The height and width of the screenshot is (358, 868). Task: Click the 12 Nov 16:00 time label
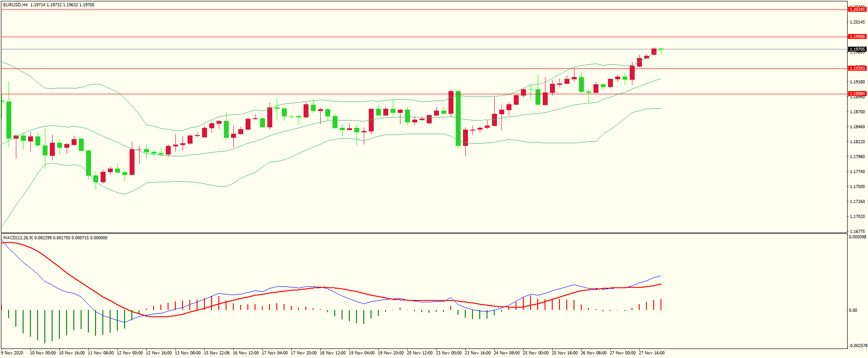(159, 353)
